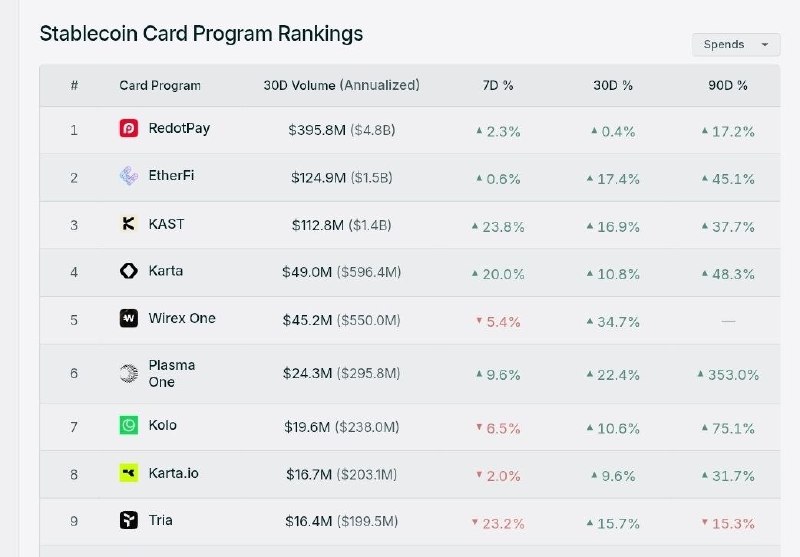800x557 pixels.
Task: Open the Spends dropdown
Action: pyautogui.click(x=736, y=45)
